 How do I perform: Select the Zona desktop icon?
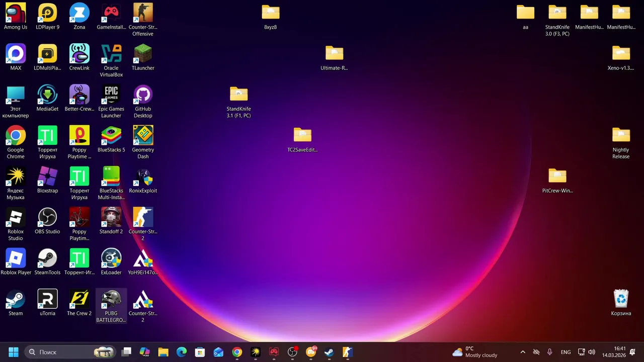[79, 17]
